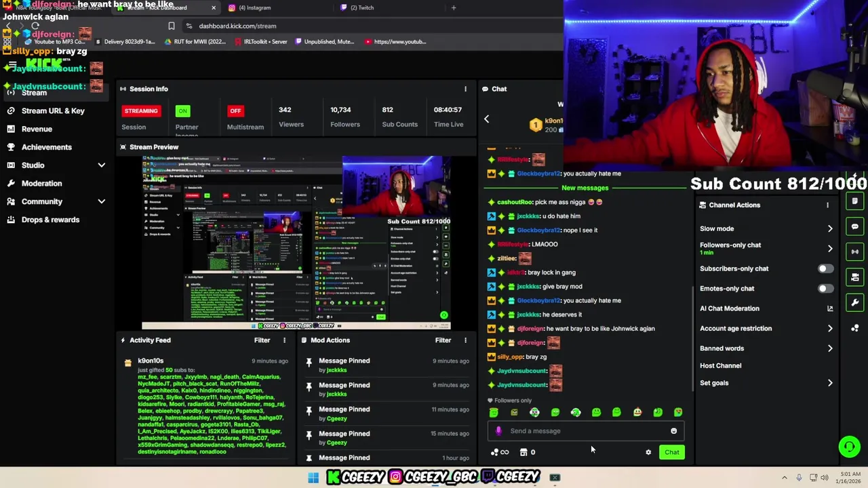Click the Drops & rewards gift icon
This screenshot has height=488, width=868.
coord(11,220)
